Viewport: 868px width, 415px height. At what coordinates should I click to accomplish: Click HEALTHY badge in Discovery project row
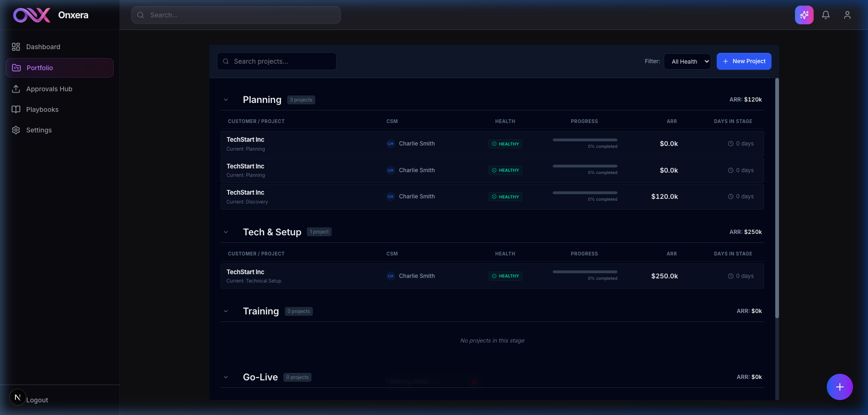click(x=505, y=197)
